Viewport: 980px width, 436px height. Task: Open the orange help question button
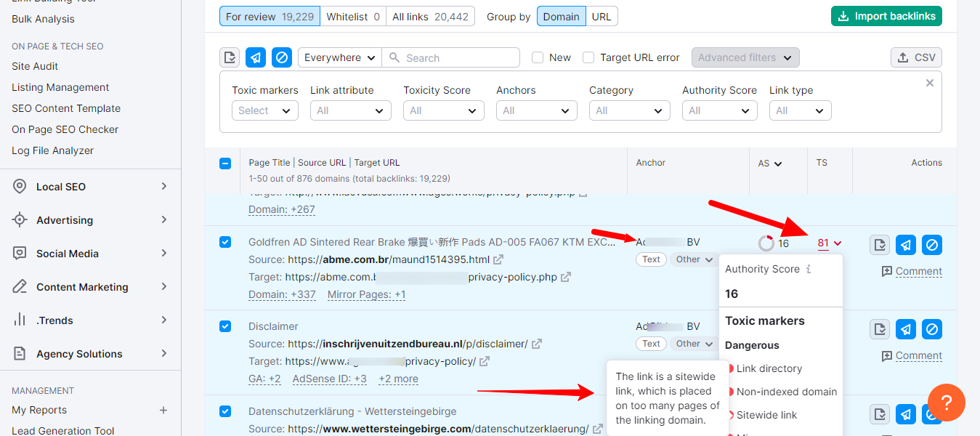[x=947, y=403]
